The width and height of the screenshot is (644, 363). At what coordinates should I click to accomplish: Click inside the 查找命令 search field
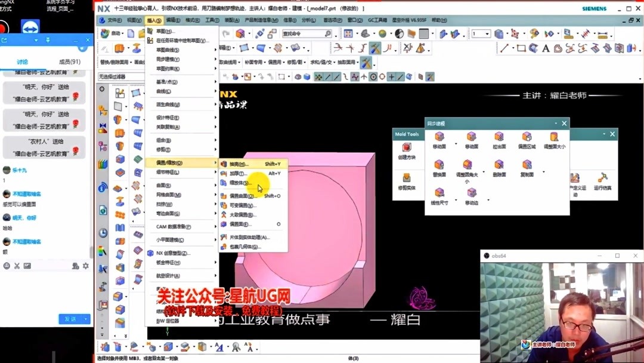pos(301,33)
